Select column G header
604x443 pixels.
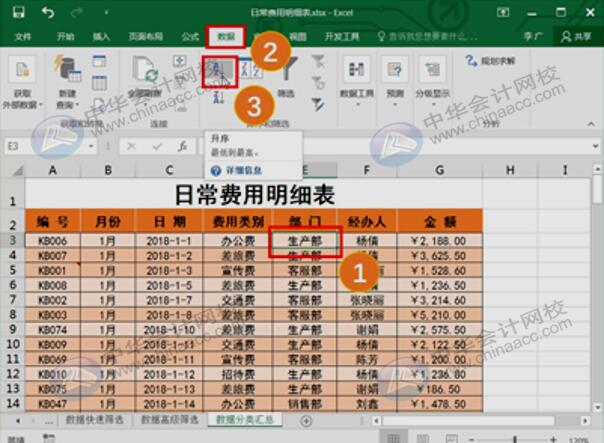tap(440, 170)
